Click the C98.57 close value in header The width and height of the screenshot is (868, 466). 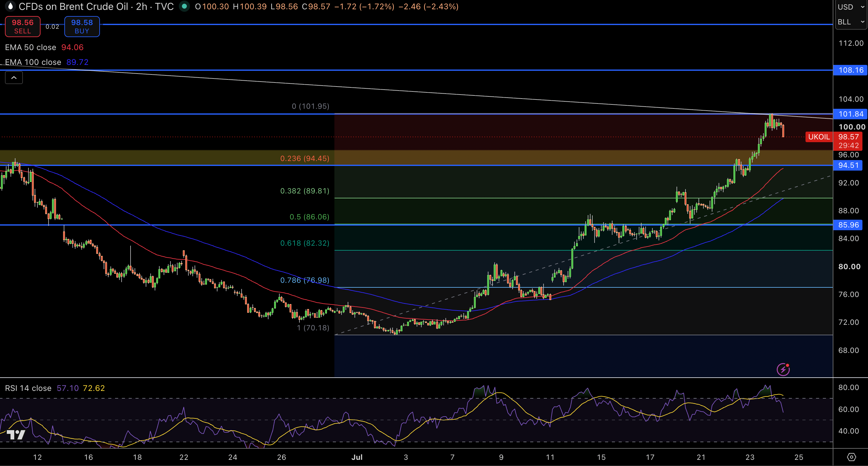316,6
